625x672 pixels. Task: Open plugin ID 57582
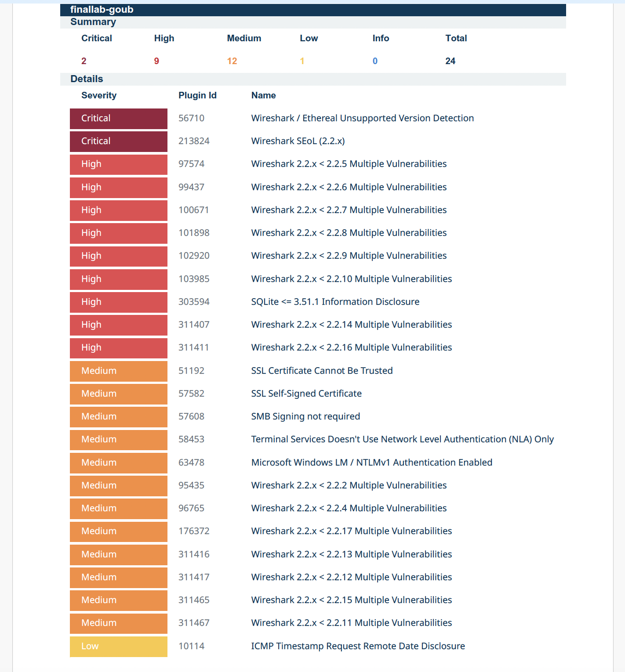point(192,394)
